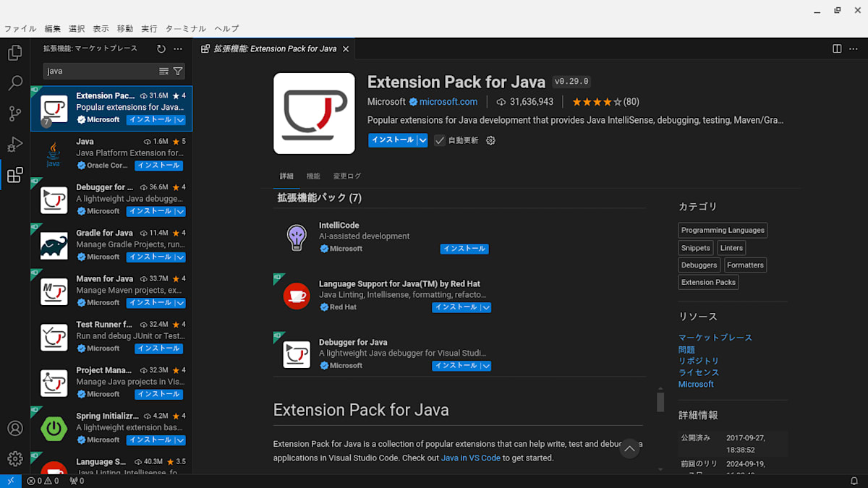Select Gradle for Java elephant icon

(54, 246)
